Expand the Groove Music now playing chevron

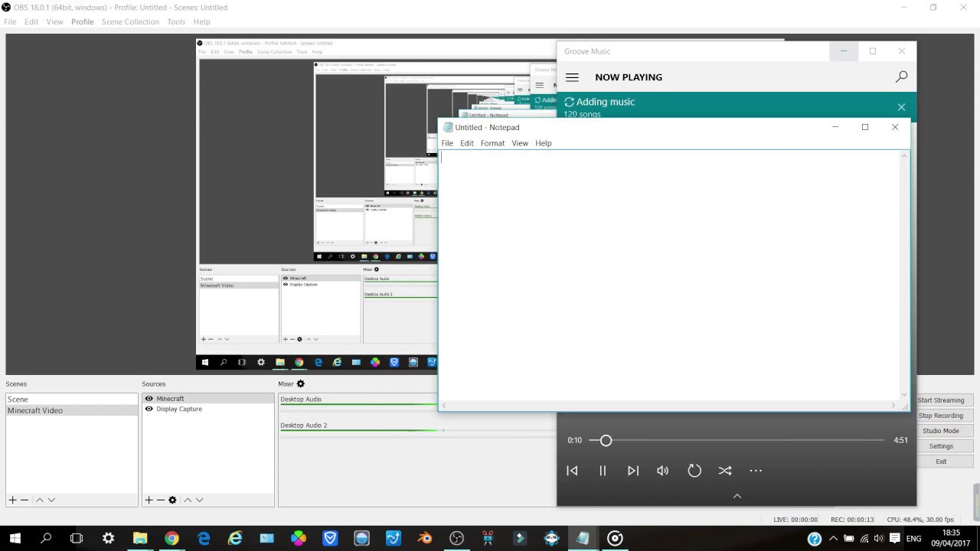[x=737, y=496]
